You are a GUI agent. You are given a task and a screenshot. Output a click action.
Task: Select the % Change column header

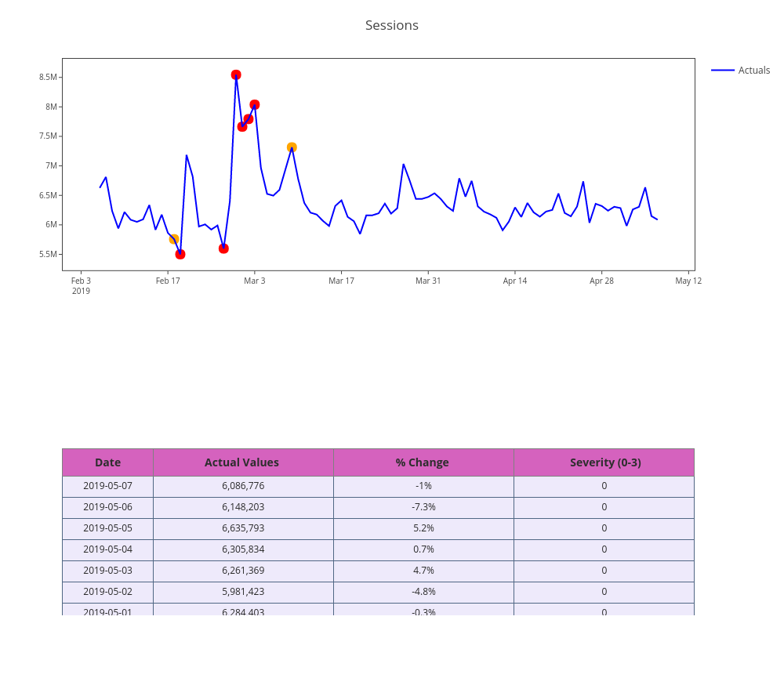point(423,462)
